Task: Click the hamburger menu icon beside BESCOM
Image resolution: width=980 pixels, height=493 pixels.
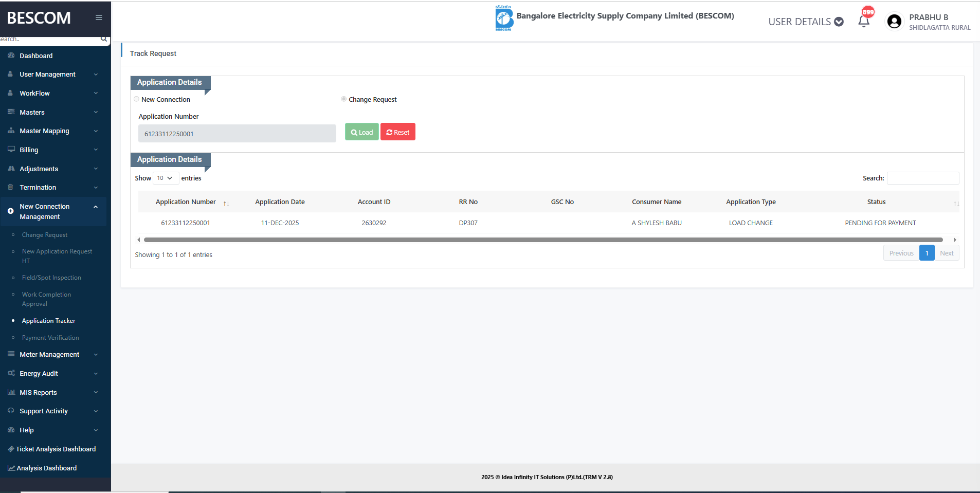Action: click(x=99, y=17)
